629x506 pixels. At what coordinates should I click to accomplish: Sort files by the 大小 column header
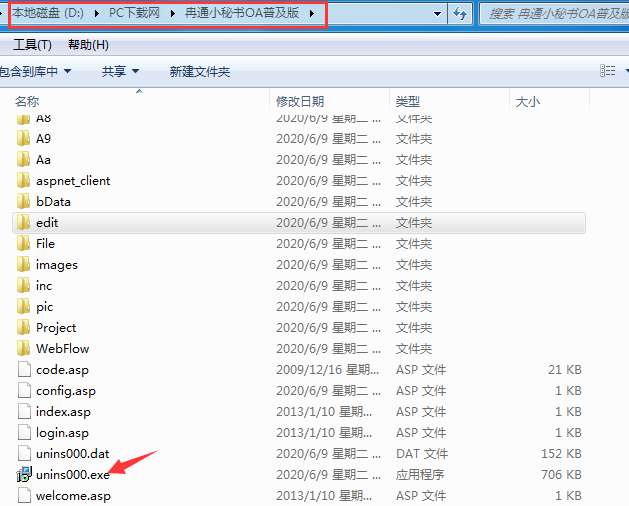coord(528,102)
